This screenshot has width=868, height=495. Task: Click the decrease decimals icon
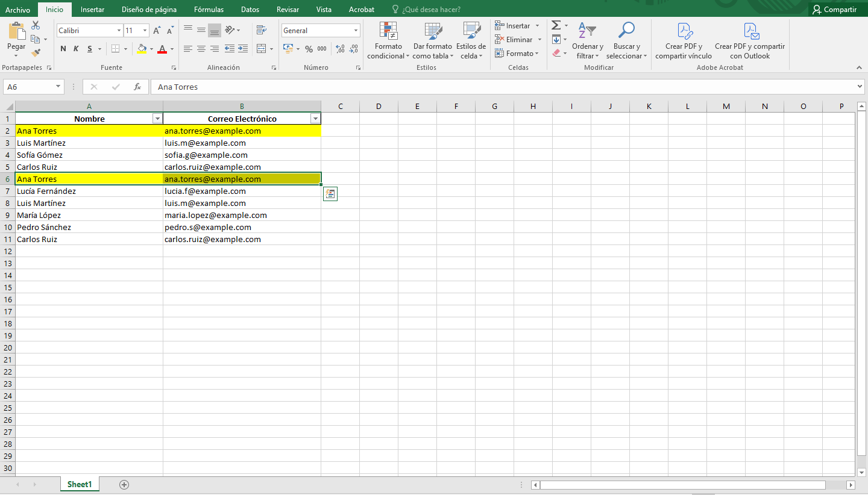point(354,49)
